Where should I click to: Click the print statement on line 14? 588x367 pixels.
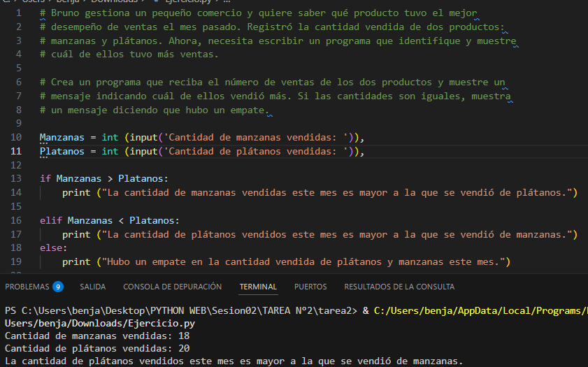pyautogui.click(x=320, y=193)
